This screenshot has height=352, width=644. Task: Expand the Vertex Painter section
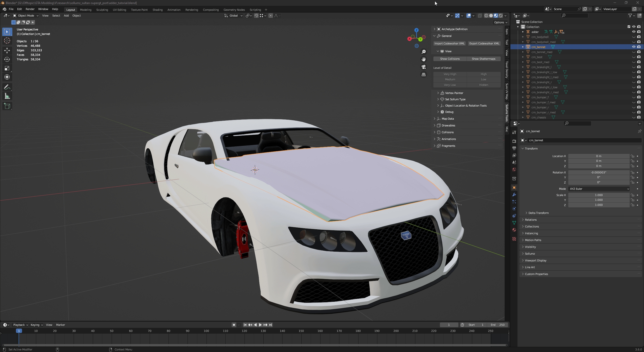[454, 93]
